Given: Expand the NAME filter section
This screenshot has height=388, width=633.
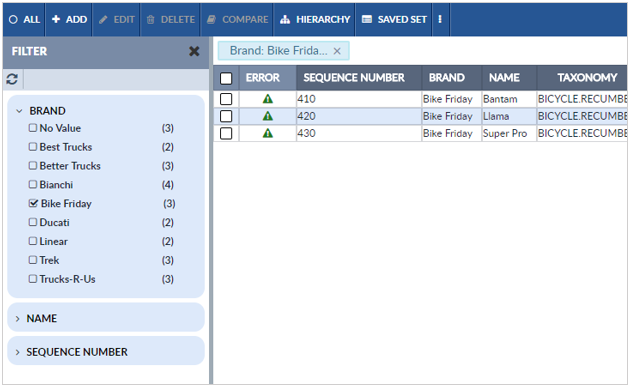Looking at the screenshot, I should coord(17,319).
